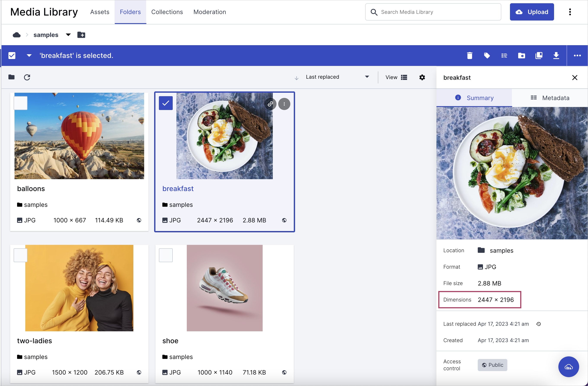The width and height of the screenshot is (588, 386).
Task: Select the shoe asset checkbox
Action: pos(166,255)
